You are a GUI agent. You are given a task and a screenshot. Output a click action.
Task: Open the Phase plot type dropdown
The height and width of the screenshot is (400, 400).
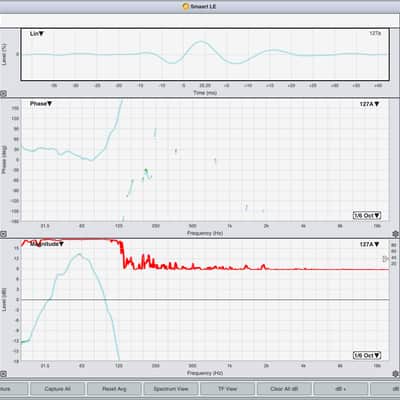tap(41, 104)
